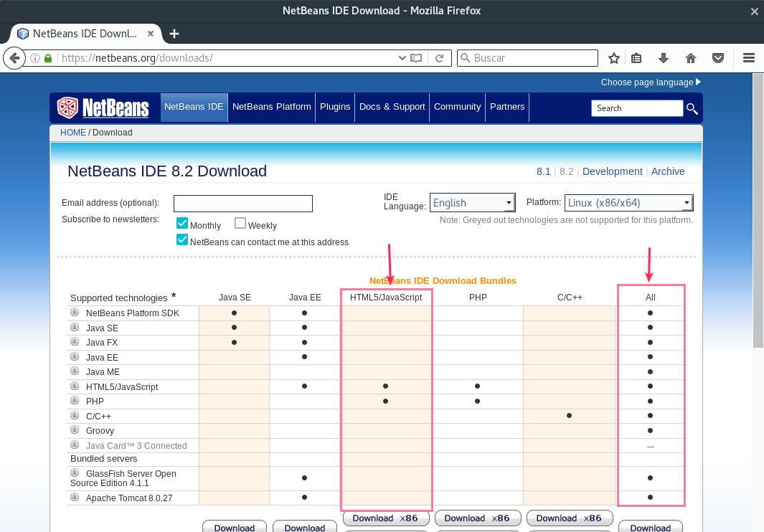Toggle 'NetBeans can contact me' checkbox
Viewport: 764px width, 532px height.
point(182,239)
